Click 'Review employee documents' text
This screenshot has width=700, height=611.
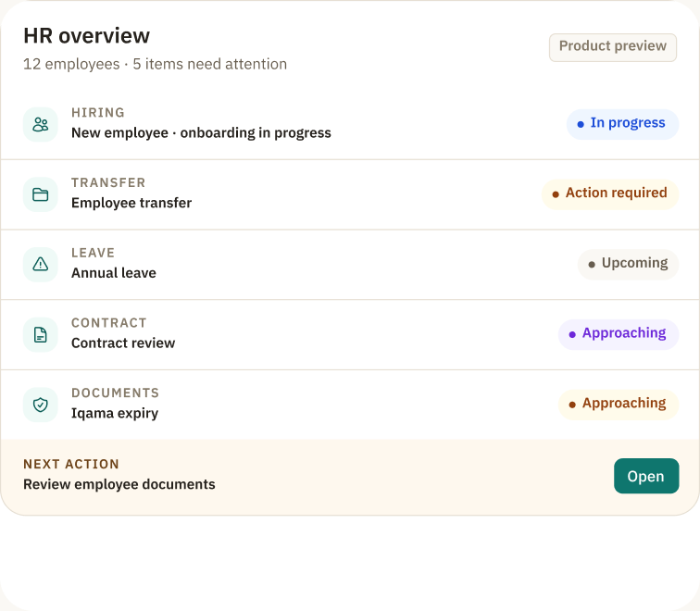click(119, 484)
